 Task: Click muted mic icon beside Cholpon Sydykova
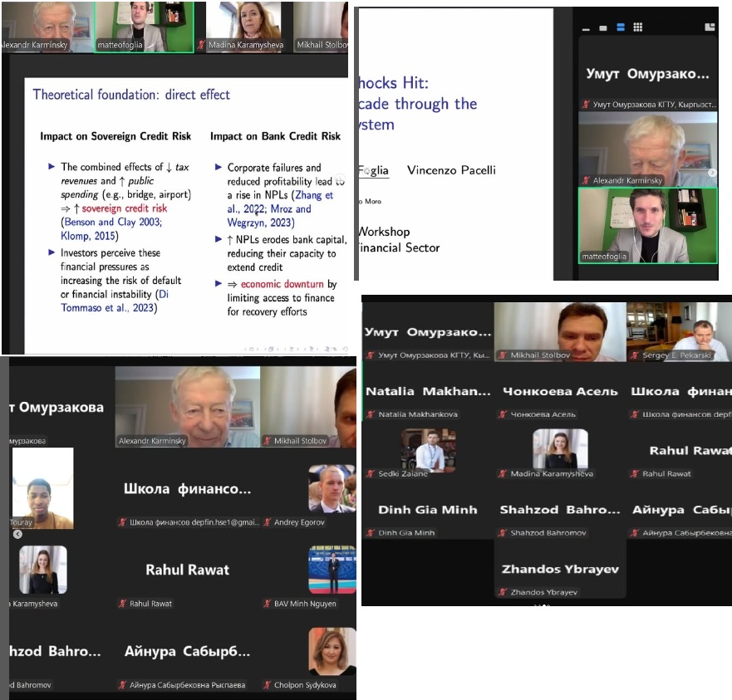[268, 685]
